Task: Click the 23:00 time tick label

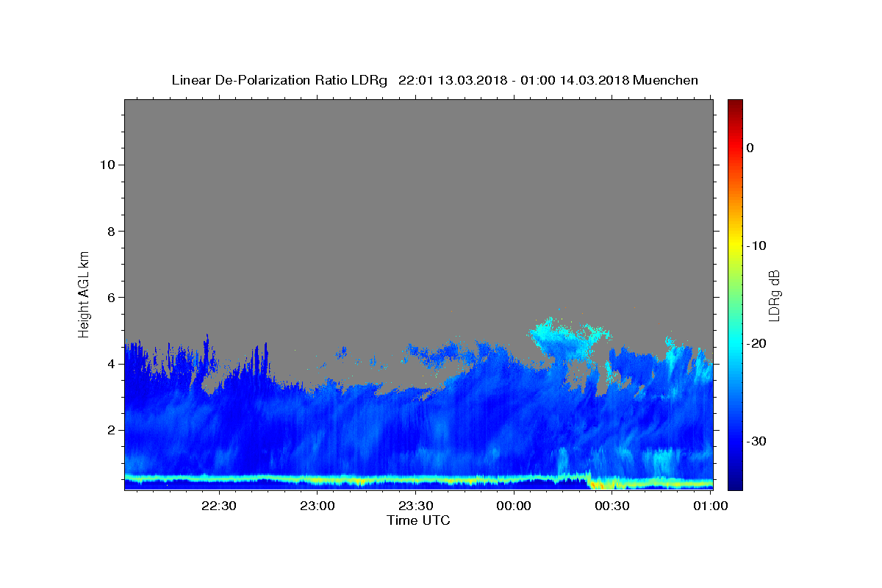Action: click(x=318, y=506)
